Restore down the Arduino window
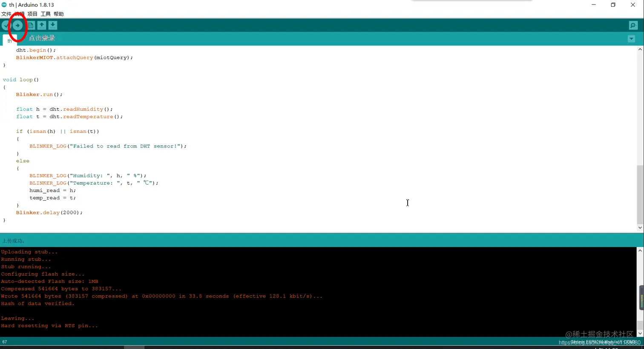 coord(613,5)
